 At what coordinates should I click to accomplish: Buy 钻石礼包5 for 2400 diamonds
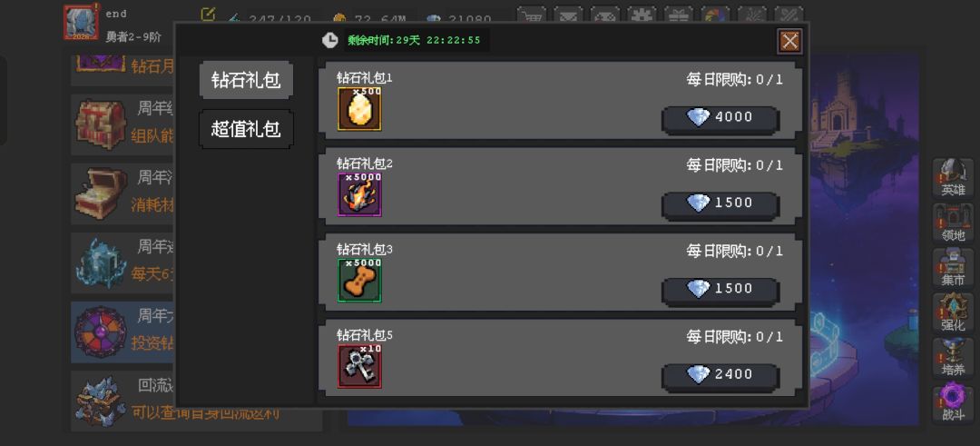[x=720, y=374]
